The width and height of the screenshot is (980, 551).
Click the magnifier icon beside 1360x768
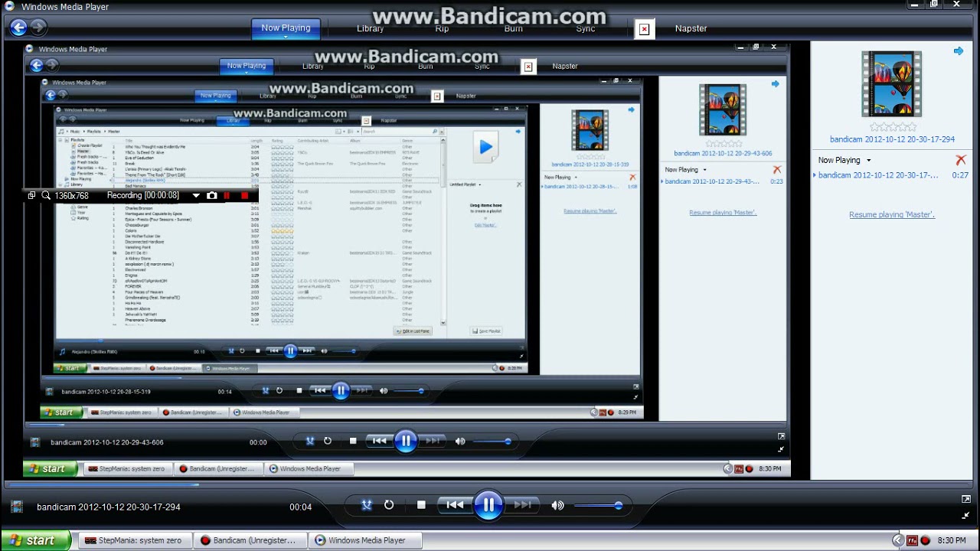(x=46, y=196)
